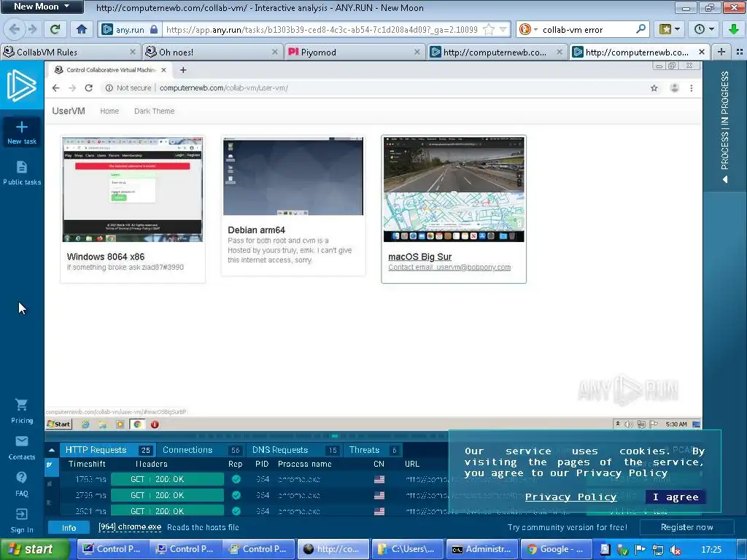Click the [964] chrome.exe process link
Image resolution: width=747 pixels, height=560 pixels.
[130, 527]
